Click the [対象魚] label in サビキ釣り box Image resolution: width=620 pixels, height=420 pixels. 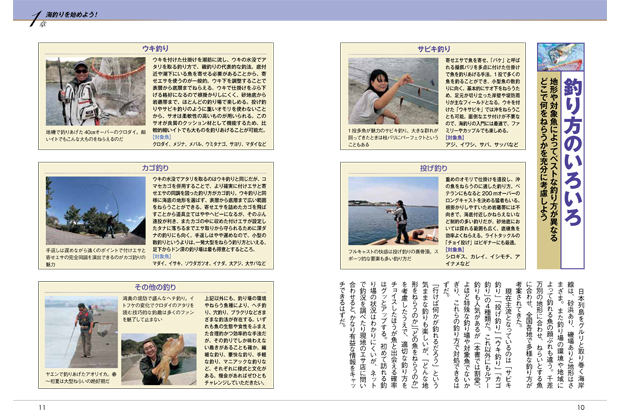pos(455,137)
